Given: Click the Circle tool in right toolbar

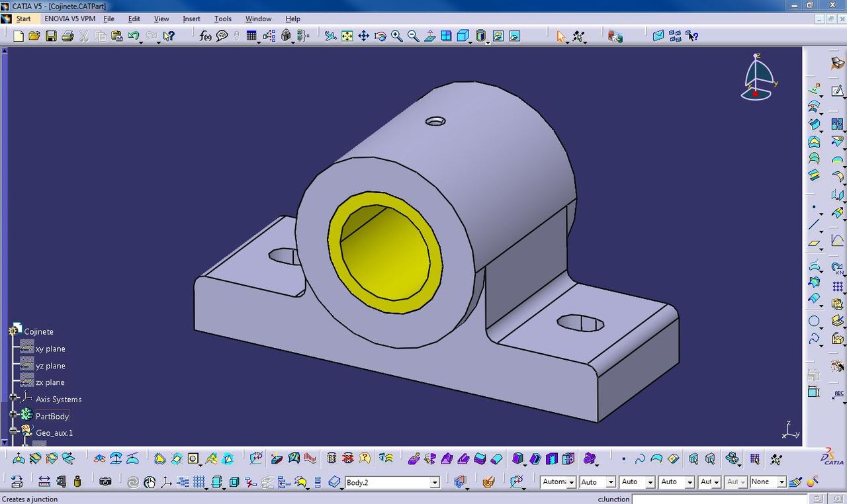Looking at the screenshot, I should pyautogui.click(x=814, y=322).
